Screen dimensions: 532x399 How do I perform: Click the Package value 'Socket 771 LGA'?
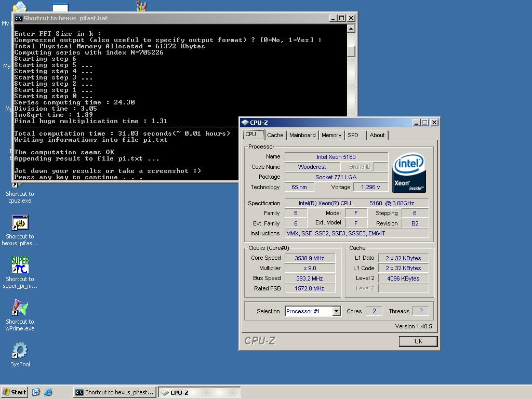coord(336,177)
